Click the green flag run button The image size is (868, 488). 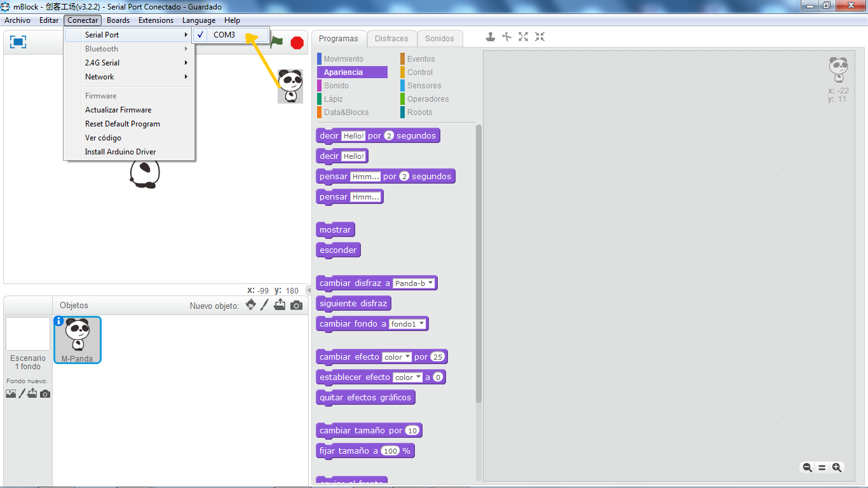tap(276, 42)
